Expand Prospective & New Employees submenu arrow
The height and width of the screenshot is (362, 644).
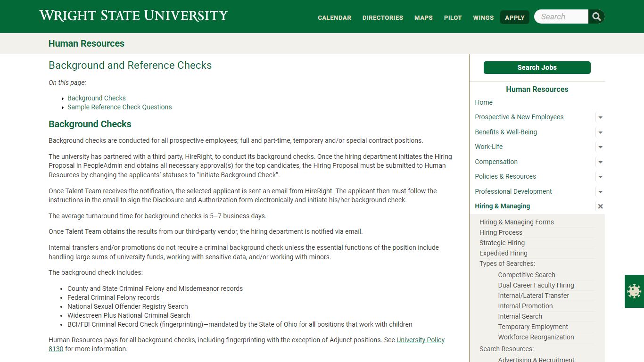click(600, 117)
